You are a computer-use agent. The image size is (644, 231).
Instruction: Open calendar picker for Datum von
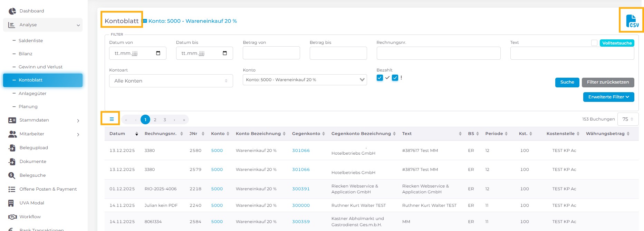(158, 53)
